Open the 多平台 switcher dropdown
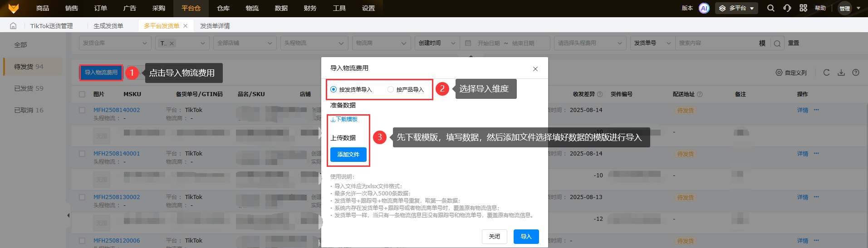The image size is (868, 248). coord(736,8)
